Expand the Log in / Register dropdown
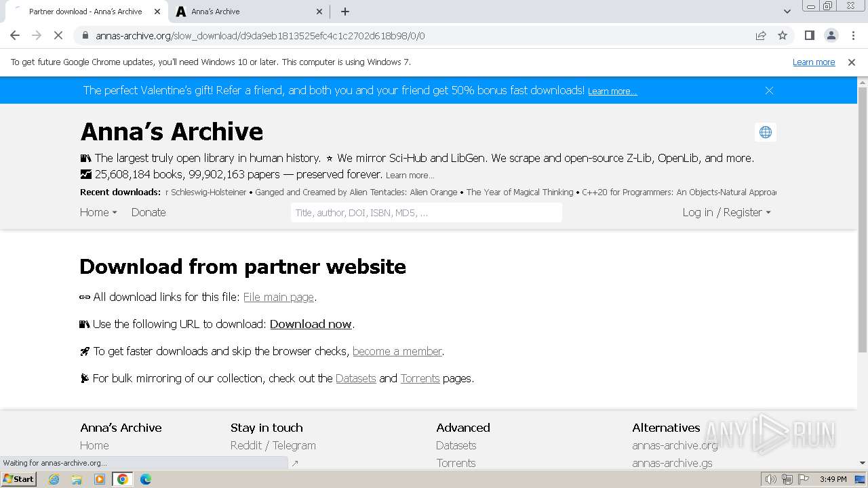The width and height of the screenshot is (868, 488). [726, 212]
